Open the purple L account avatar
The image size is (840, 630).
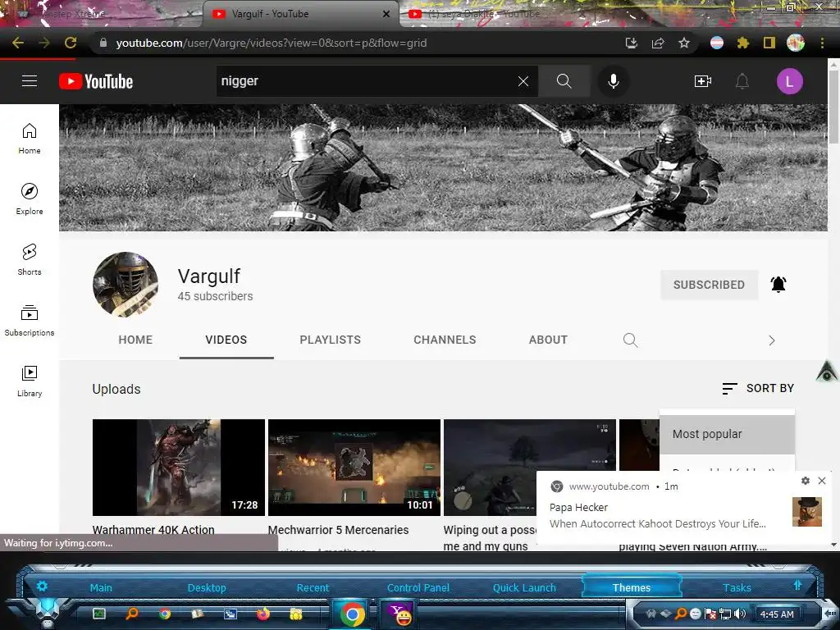click(x=789, y=81)
